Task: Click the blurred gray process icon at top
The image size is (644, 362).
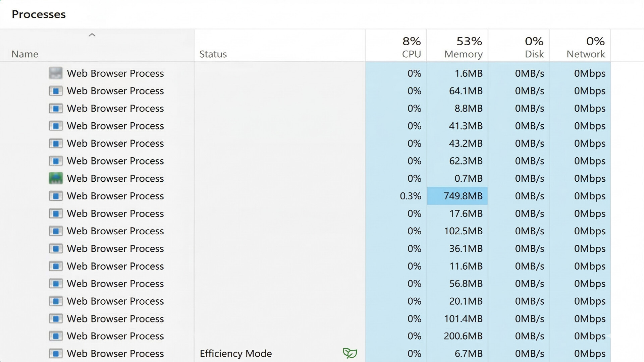Action: (56, 73)
